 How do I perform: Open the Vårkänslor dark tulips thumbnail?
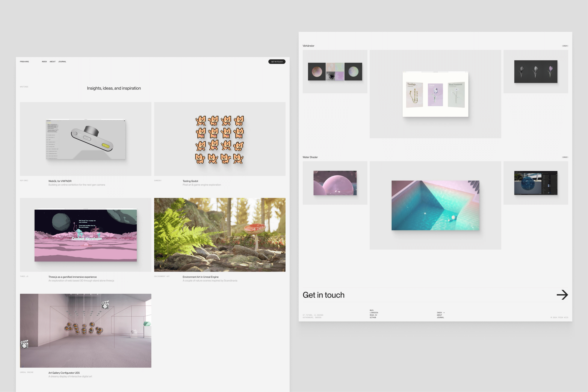[x=536, y=72]
